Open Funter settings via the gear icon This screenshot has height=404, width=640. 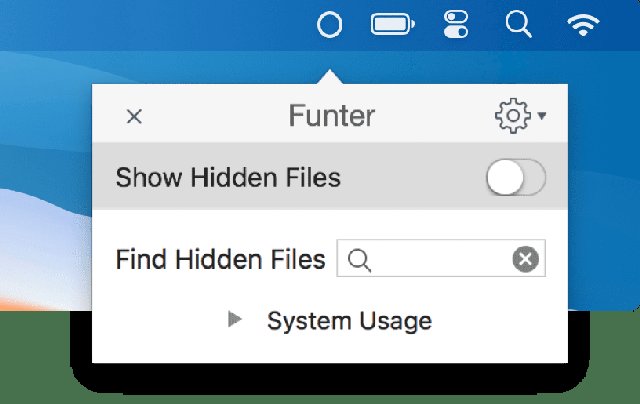click(512, 116)
